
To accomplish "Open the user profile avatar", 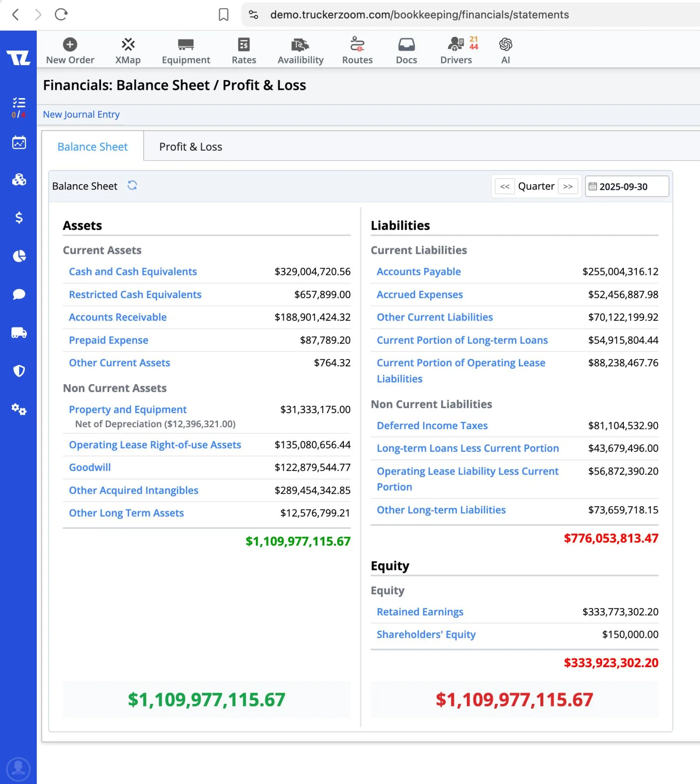I will (x=18, y=769).
